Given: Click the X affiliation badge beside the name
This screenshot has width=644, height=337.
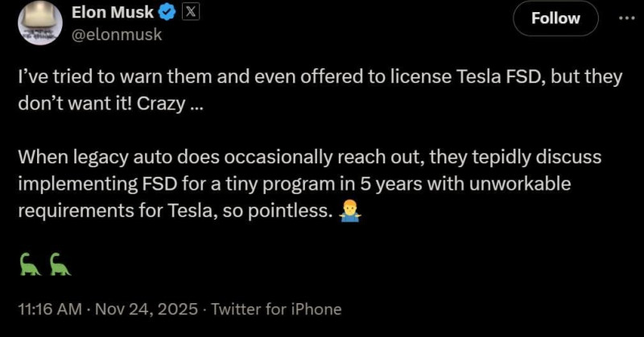Looking at the screenshot, I should point(190,12).
